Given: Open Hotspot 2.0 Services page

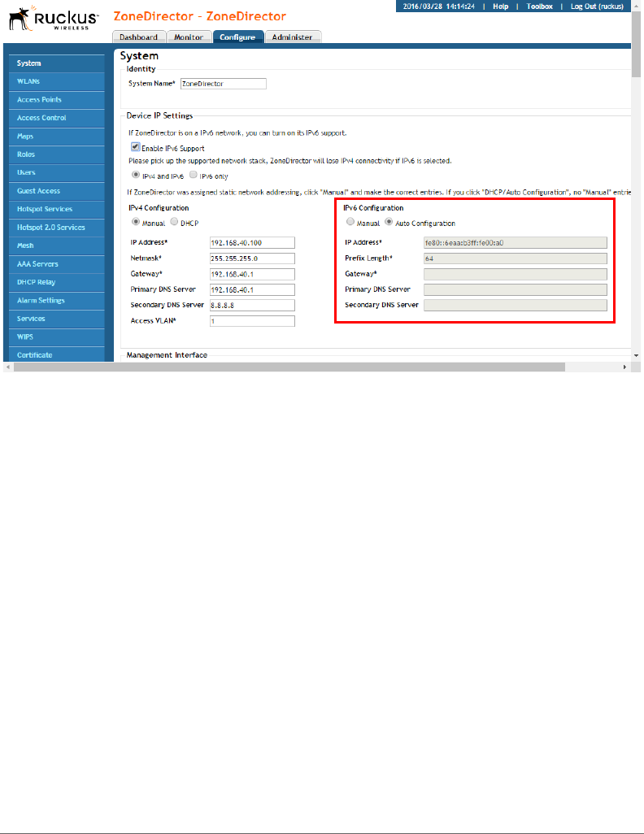Looking at the screenshot, I should (56, 228).
